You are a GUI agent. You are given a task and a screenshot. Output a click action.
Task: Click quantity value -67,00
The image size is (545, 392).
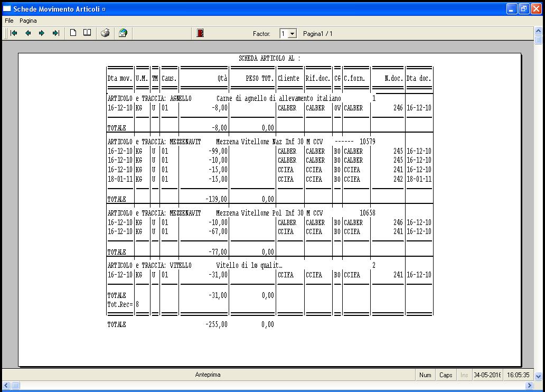pyautogui.click(x=218, y=231)
